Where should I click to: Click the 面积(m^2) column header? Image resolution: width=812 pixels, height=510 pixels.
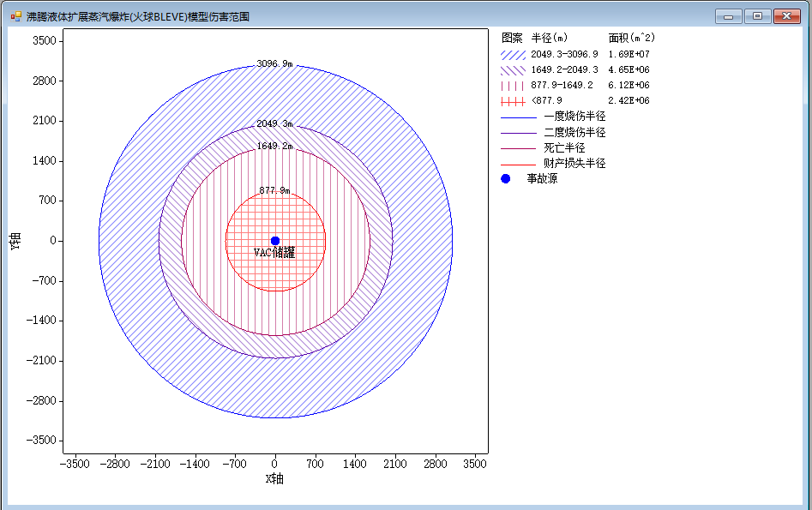(632, 38)
